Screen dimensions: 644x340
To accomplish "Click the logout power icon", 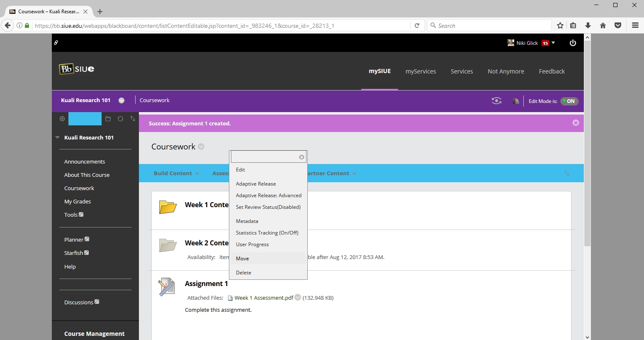I will point(573,43).
